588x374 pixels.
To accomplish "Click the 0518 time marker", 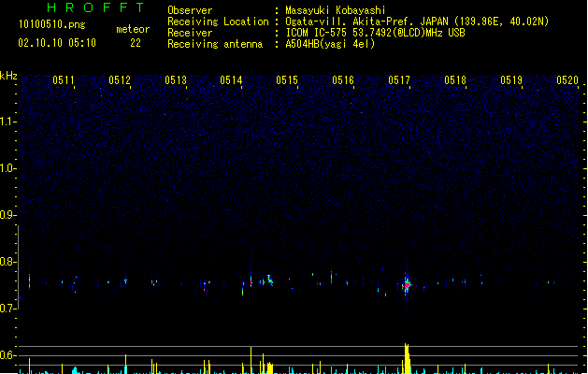I will (x=455, y=80).
